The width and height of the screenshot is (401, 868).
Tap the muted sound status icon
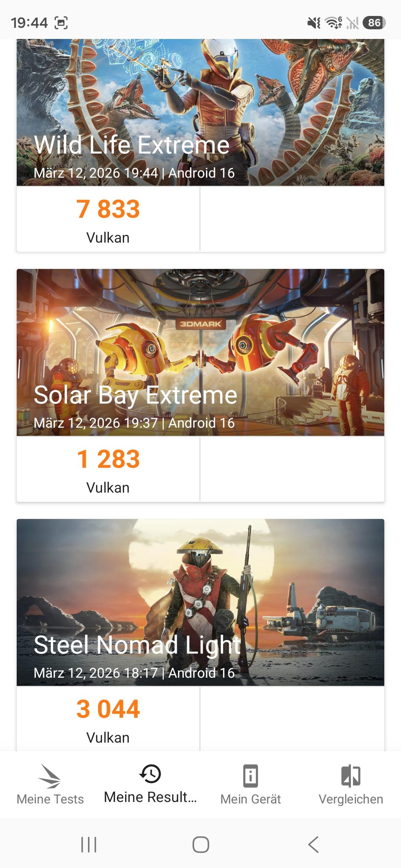314,23
